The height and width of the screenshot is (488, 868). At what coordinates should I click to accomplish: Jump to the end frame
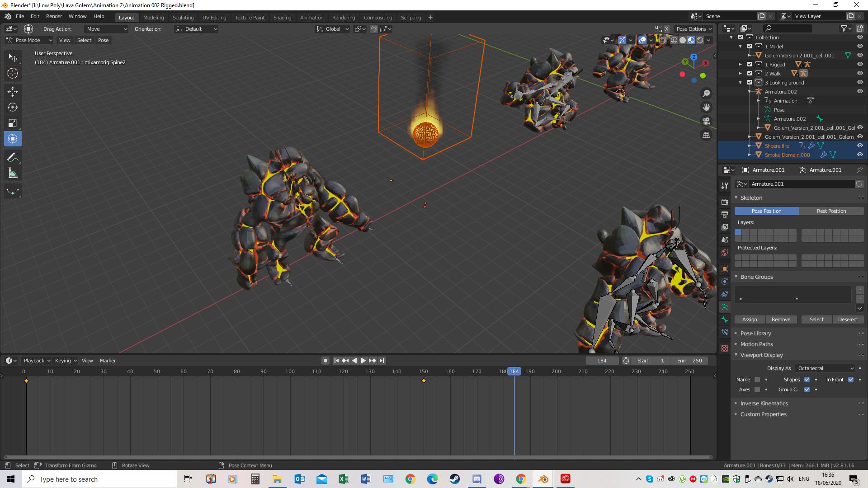point(382,361)
